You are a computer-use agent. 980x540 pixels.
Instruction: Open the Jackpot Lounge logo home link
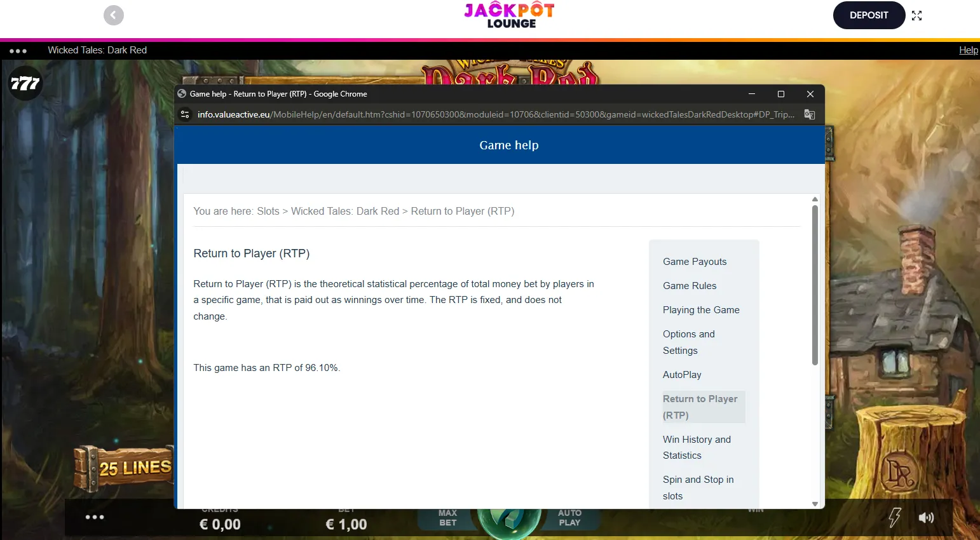click(509, 15)
